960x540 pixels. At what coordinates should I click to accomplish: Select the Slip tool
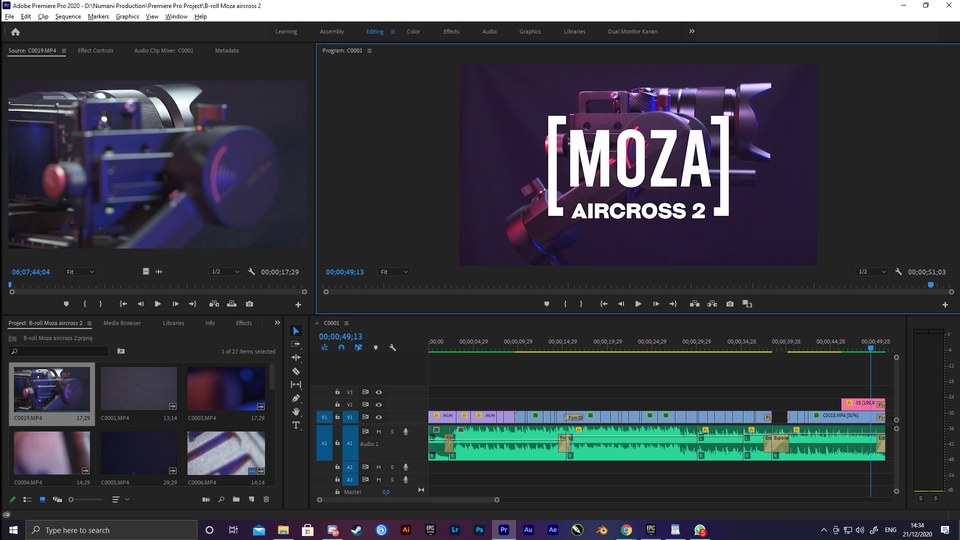(x=296, y=384)
